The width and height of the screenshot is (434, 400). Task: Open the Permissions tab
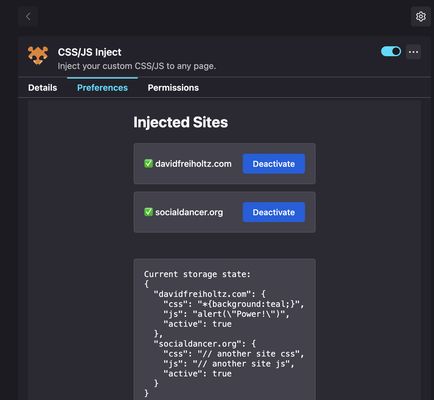[x=173, y=88]
